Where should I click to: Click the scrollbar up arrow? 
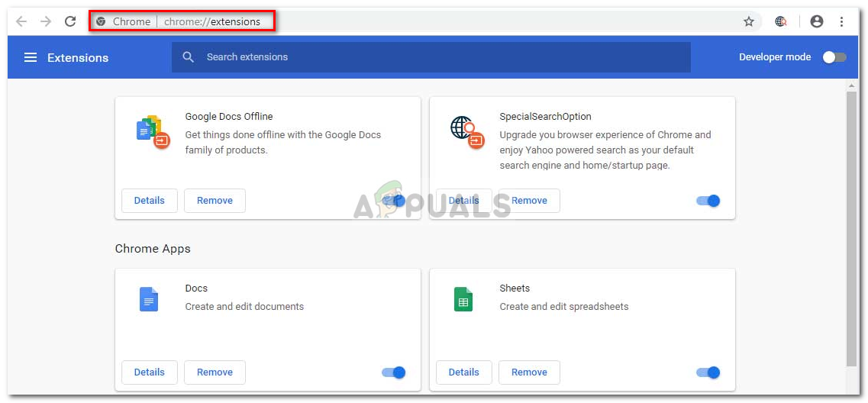[851, 85]
